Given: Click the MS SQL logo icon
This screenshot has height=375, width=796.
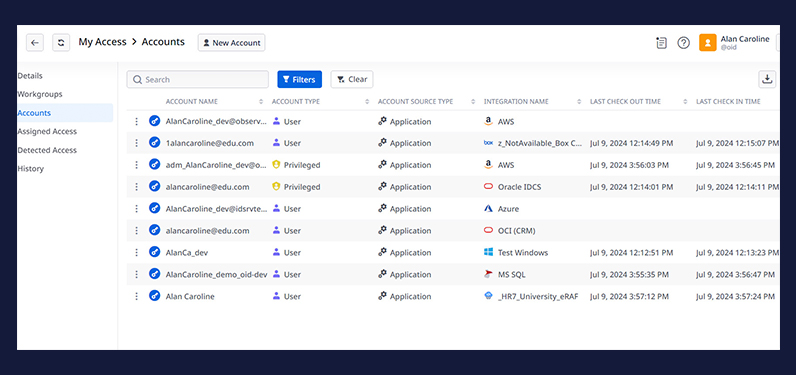Looking at the screenshot, I should 488,274.
